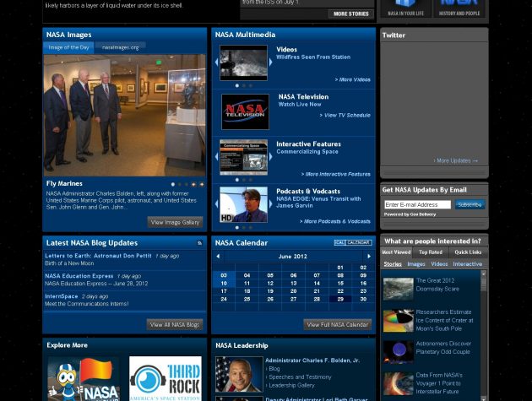Go to previous month in NASA Calendar
Viewport: 532px width, 401px height.
pyautogui.click(x=218, y=256)
